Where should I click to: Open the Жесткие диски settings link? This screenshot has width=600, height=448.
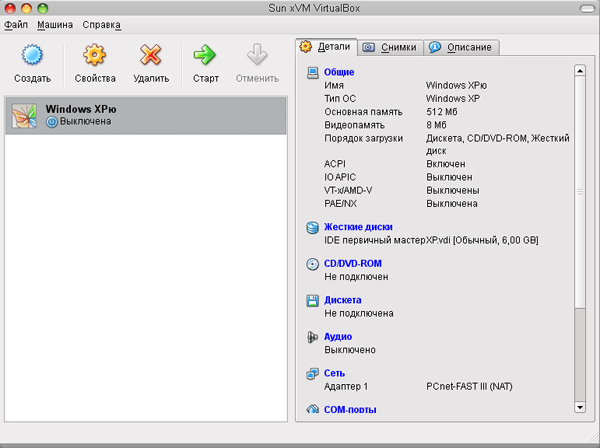[358, 227]
